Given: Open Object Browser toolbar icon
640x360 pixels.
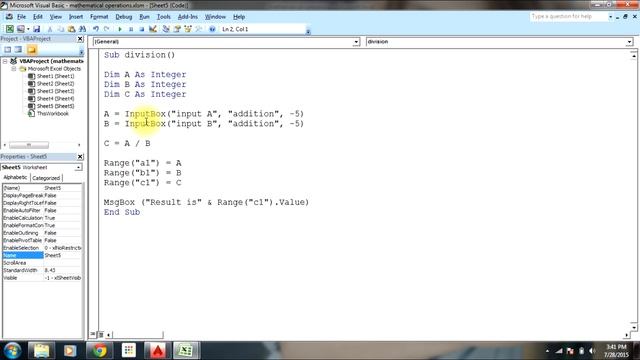Looking at the screenshot, I should [x=188, y=29].
